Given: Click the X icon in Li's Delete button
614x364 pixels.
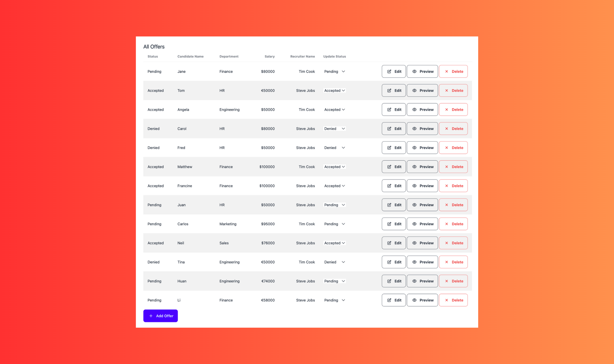Looking at the screenshot, I should (x=447, y=300).
